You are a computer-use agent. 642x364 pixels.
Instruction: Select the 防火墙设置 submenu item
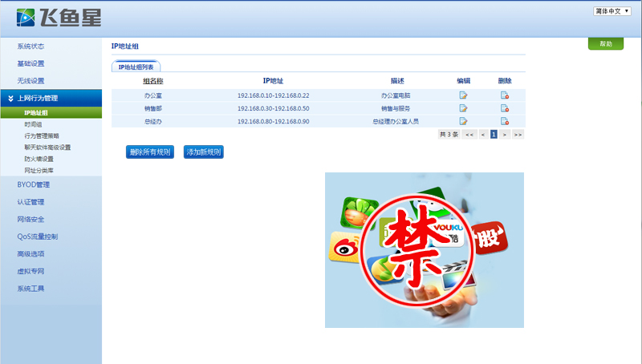[39, 159]
